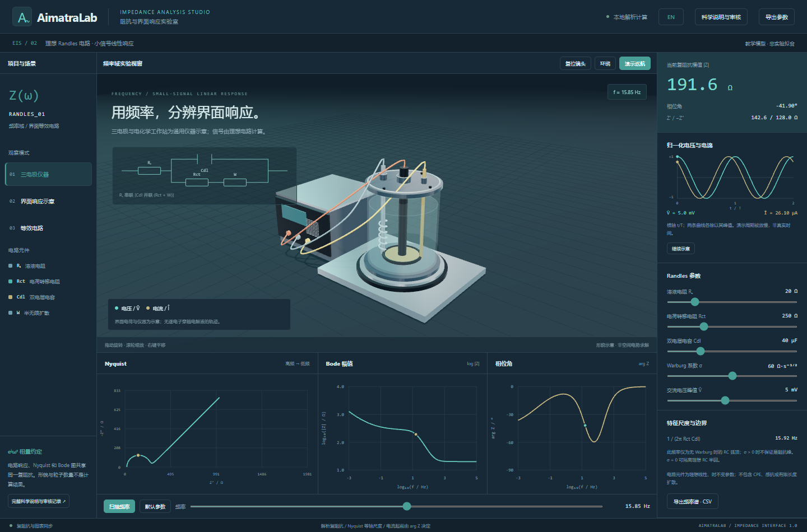Reset camera with 复位镜头
Viewport: 807px width, 532px height.
(x=576, y=63)
